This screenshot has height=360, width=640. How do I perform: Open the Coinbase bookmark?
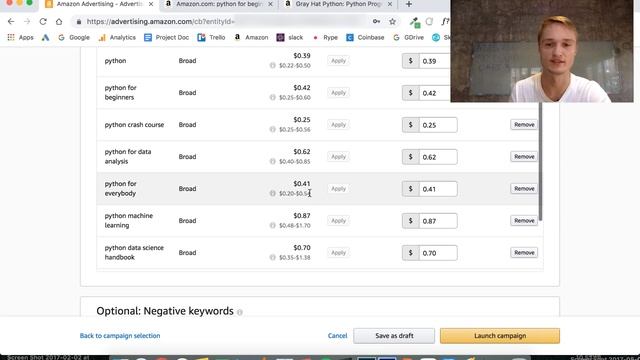click(x=365, y=37)
